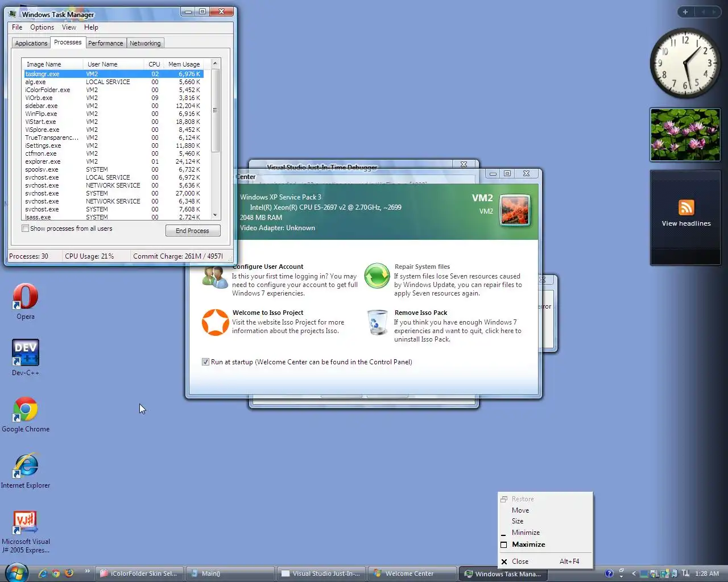Switch to Welcome Center taskbar button
728x582 pixels.
click(412, 573)
